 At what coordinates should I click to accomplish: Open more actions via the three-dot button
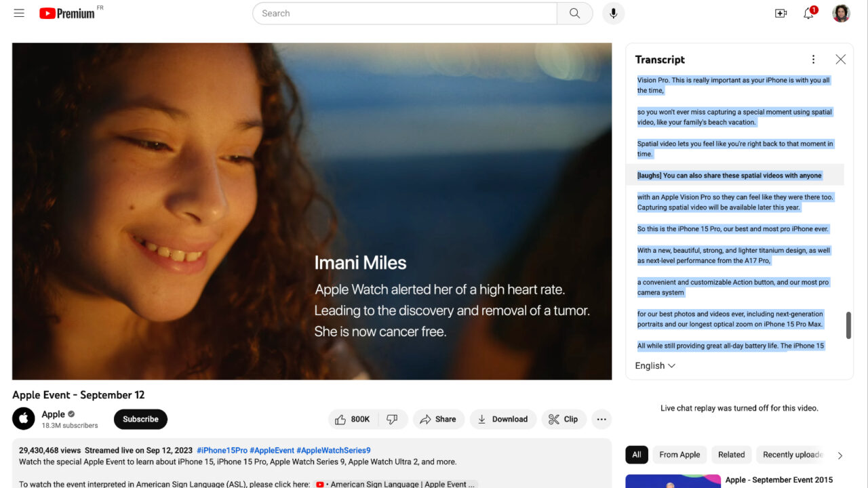pyautogui.click(x=601, y=419)
